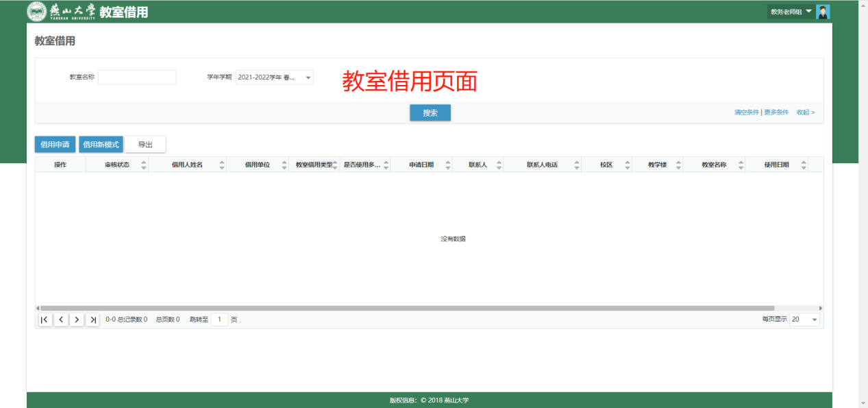This screenshot has height=408, width=868.
Task: Collapse search panel via 收起
Action: pos(805,112)
